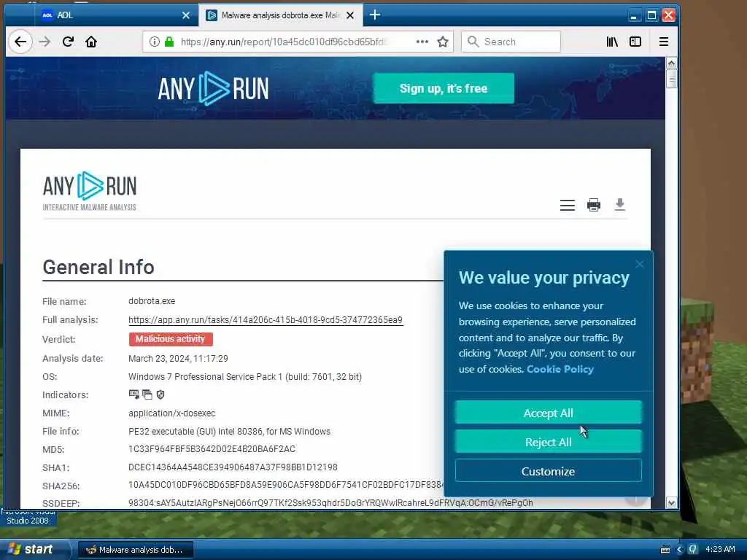
Task: Click the first indicator icon
Action: pos(134,394)
